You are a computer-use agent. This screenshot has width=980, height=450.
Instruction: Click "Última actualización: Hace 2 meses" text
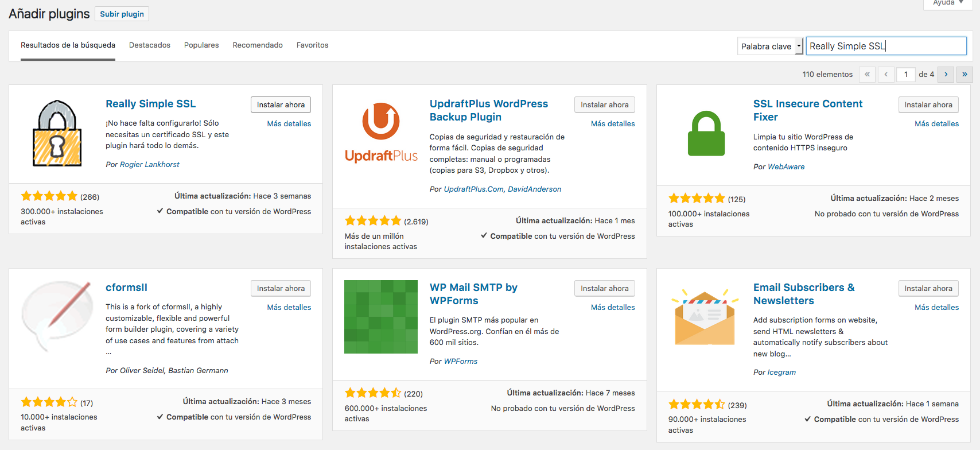(x=895, y=198)
